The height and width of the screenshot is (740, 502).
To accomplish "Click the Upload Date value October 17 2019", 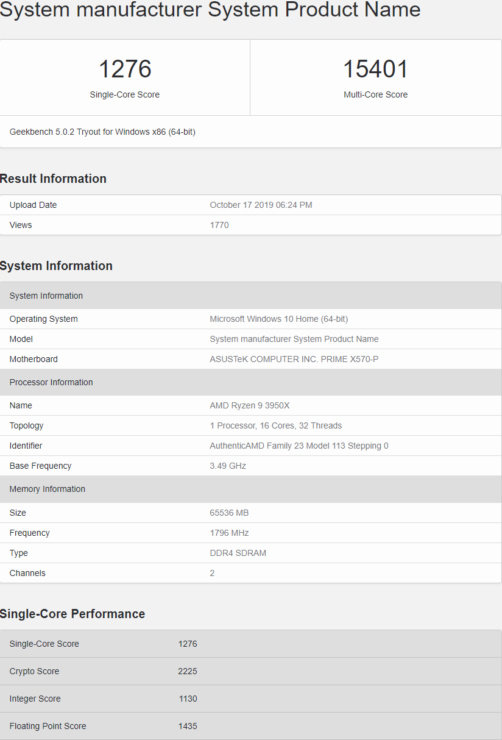I will 261,205.
